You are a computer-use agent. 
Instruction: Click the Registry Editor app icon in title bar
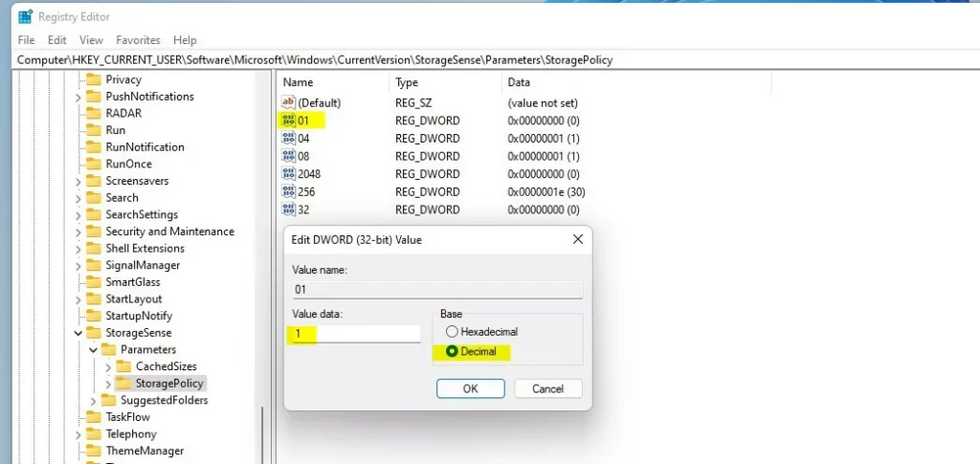pos(25,17)
